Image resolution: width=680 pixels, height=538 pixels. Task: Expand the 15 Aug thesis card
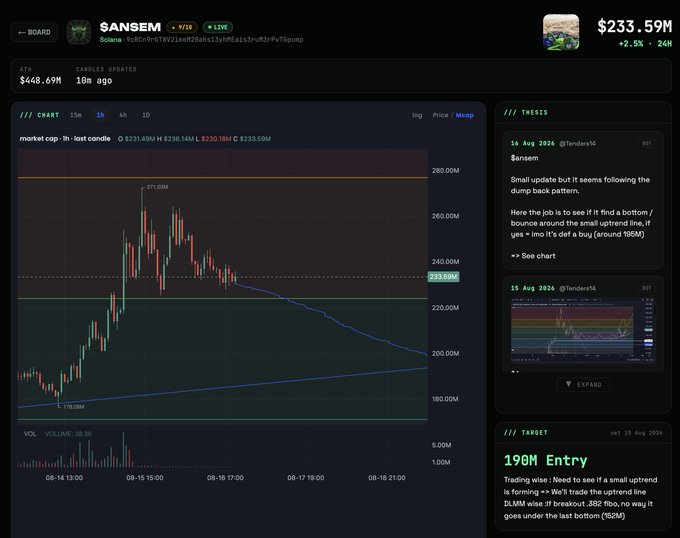click(x=584, y=385)
